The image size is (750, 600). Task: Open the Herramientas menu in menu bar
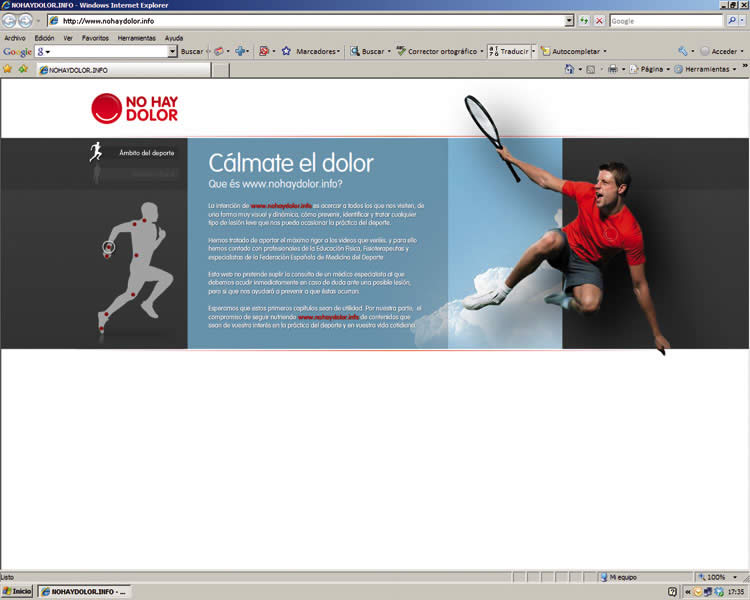136,38
